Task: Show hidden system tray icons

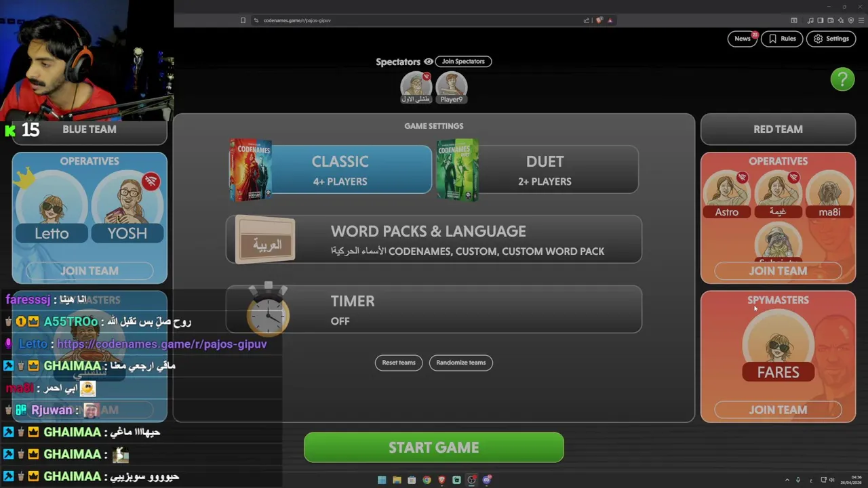Action: 787,480
